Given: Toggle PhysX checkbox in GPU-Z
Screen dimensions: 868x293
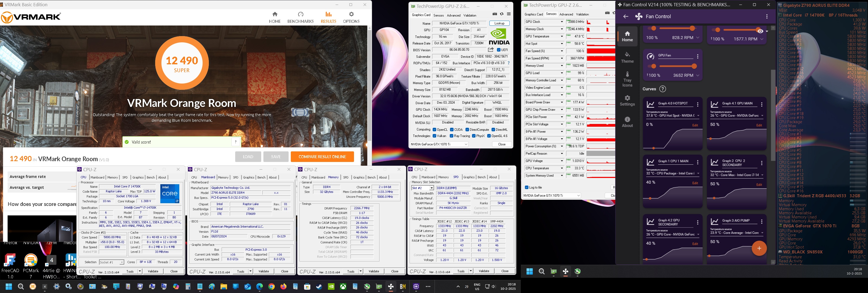Looking at the screenshot, I should tap(474, 136).
